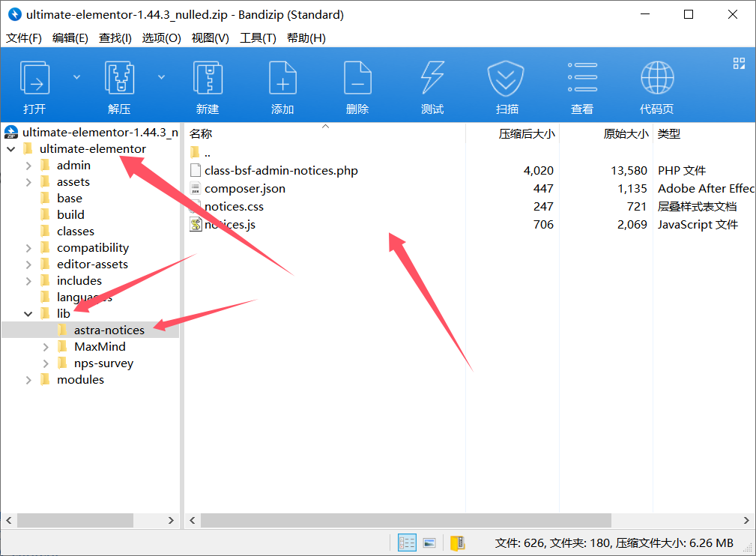Screen dimensions: 756x556
Task: Expand the editor-assets folder node
Action: pyautogui.click(x=28, y=265)
